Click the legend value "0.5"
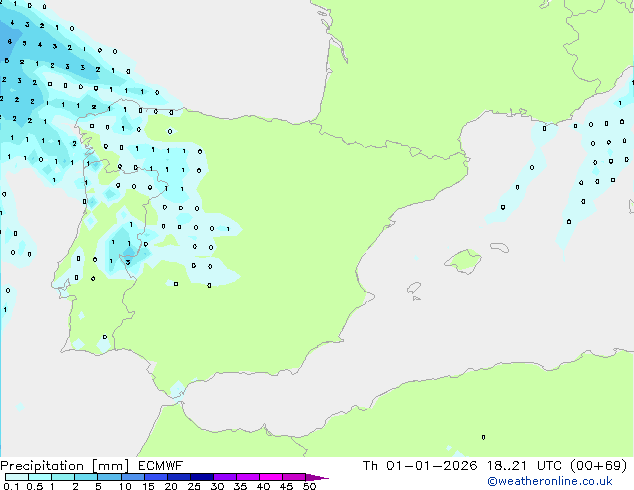634x490 pixels. 34,486
